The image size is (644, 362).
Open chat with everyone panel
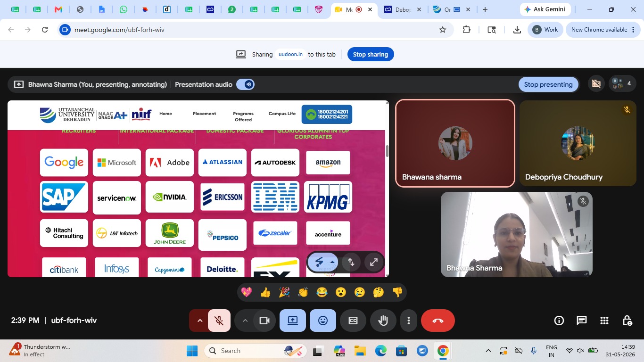pyautogui.click(x=582, y=321)
